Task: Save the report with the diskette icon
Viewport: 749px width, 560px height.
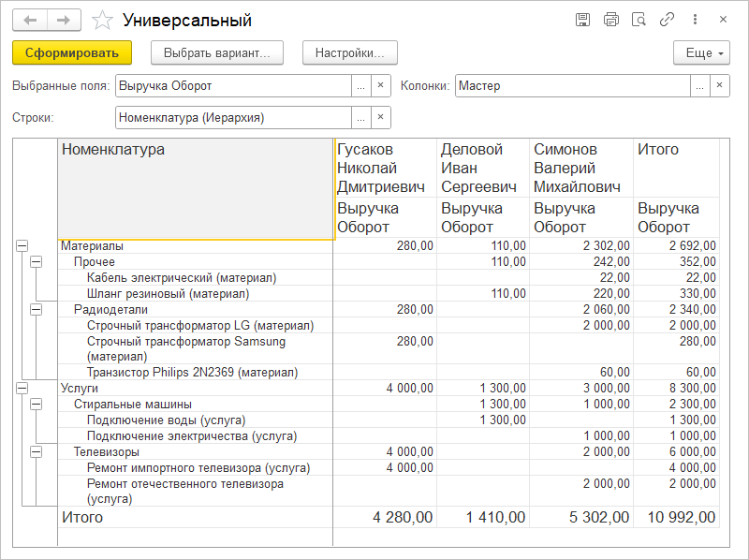Action: [x=582, y=20]
